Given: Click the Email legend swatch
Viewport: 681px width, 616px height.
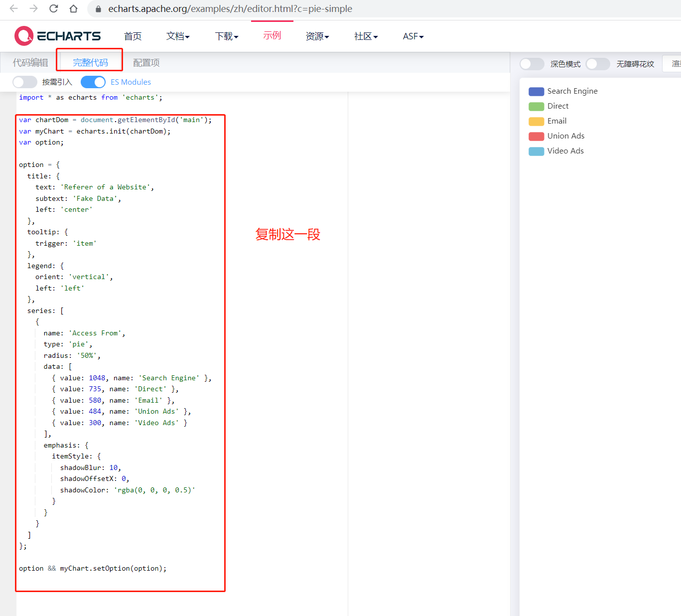Looking at the screenshot, I should (x=536, y=121).
